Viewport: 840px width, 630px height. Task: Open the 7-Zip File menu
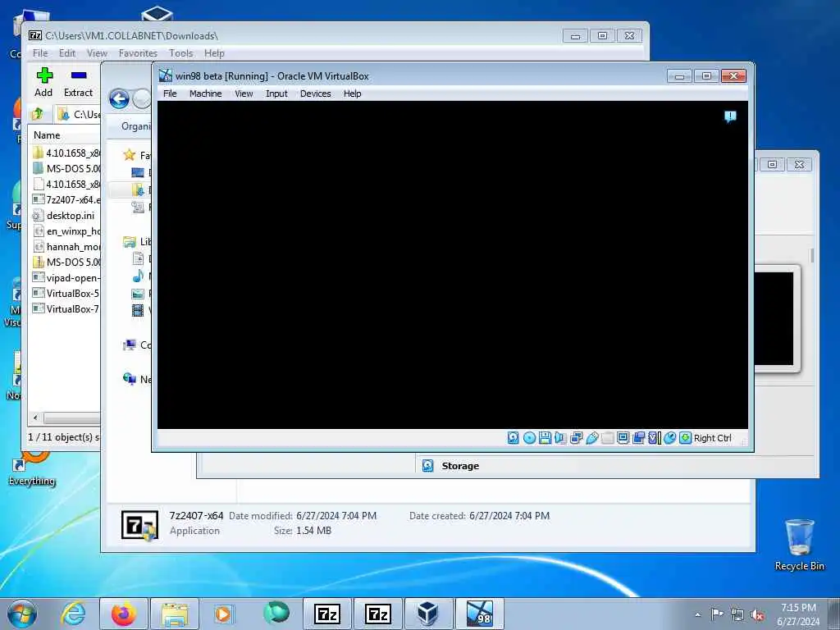[40, 53]
